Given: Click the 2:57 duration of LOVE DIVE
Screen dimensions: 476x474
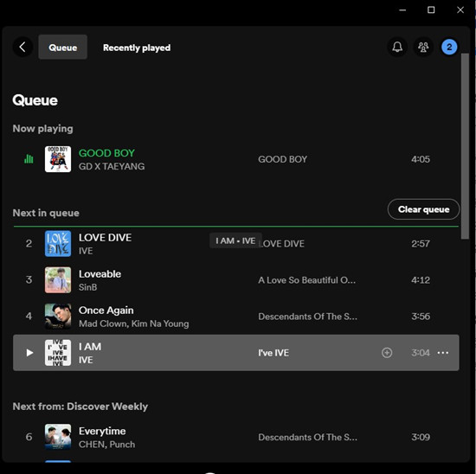Looking at the screenshot, I should [x=421, y=243].
